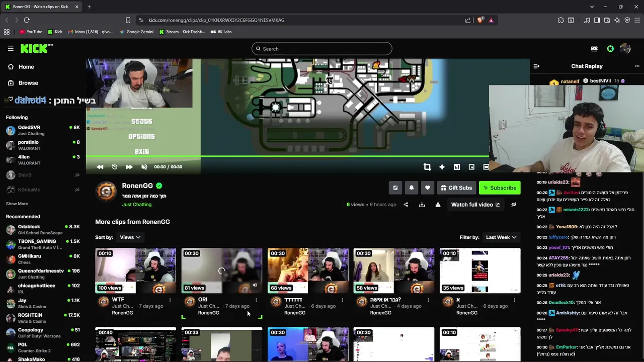Bookmark this page using the bookmark icon
The height and width of the screenshot is (362, 644).
128,20
